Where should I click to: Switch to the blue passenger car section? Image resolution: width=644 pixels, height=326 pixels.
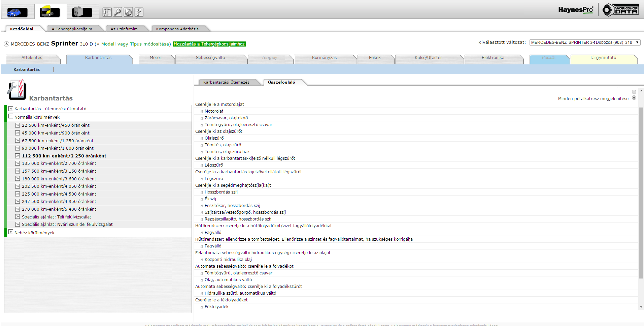coord(17,12)
